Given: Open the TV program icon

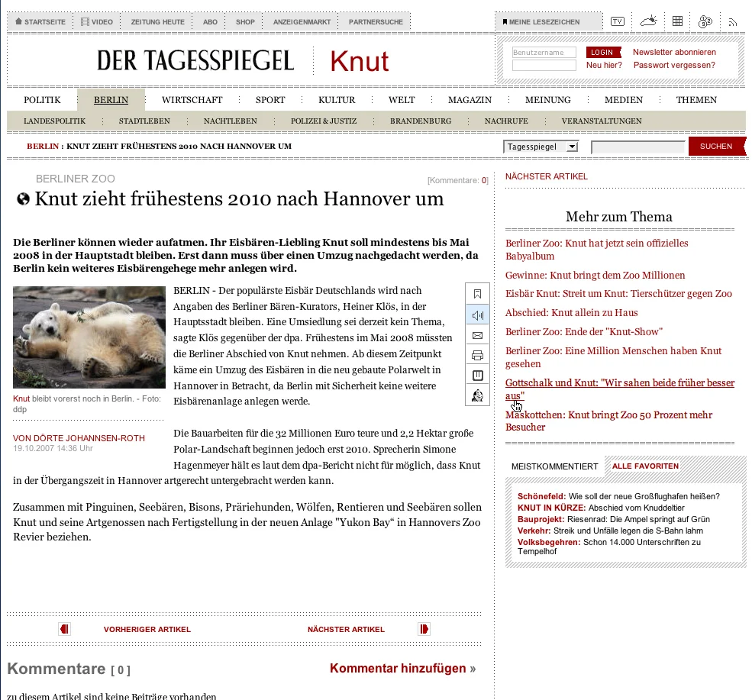Looking at the screenshot, I should (617, 21).
